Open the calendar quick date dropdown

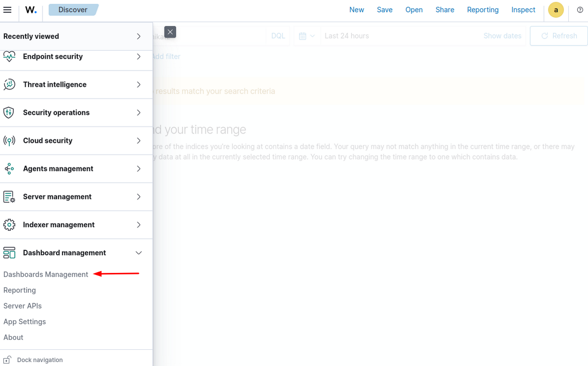click(307, 36)
